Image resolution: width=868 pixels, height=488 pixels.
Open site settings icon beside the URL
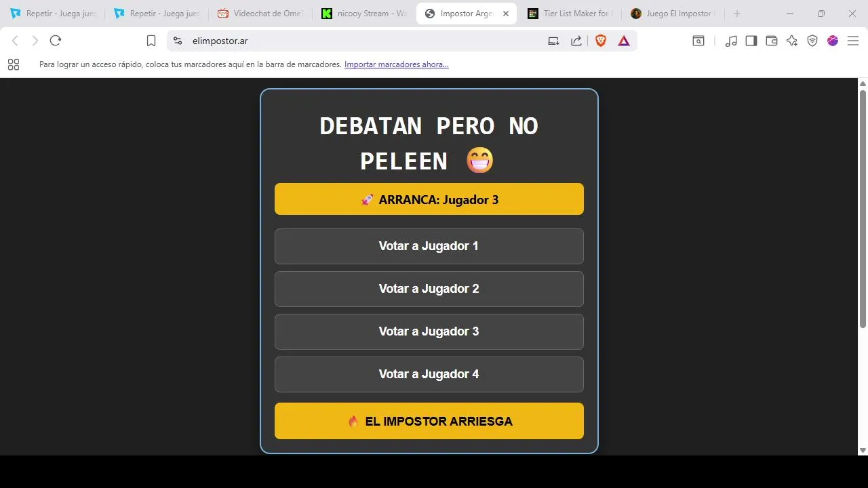pos(178,41)
